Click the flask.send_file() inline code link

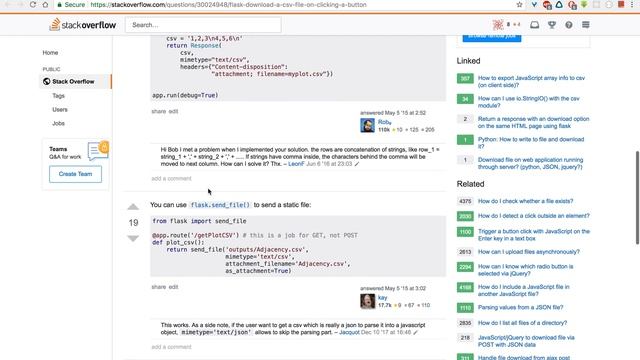[220, 205]
